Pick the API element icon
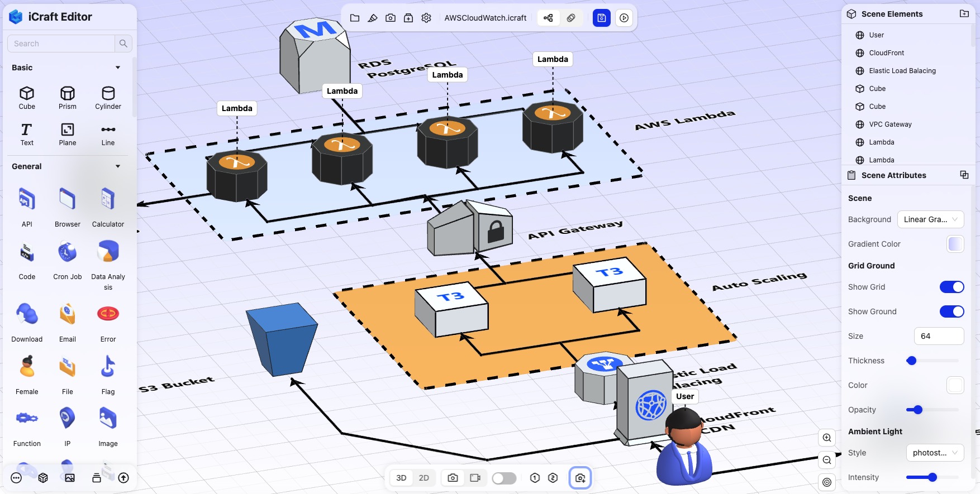Viewport: 980px width, 494px height. tap(27, 199)
